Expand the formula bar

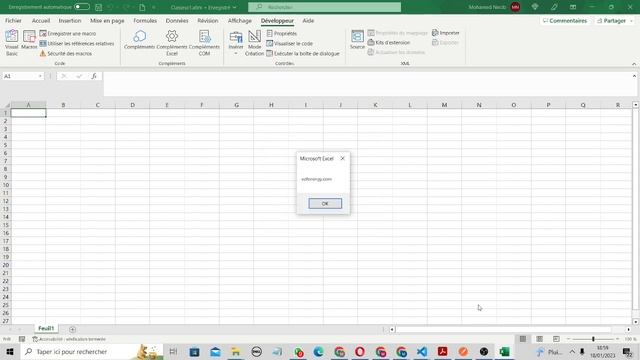[x=634, y=76]
